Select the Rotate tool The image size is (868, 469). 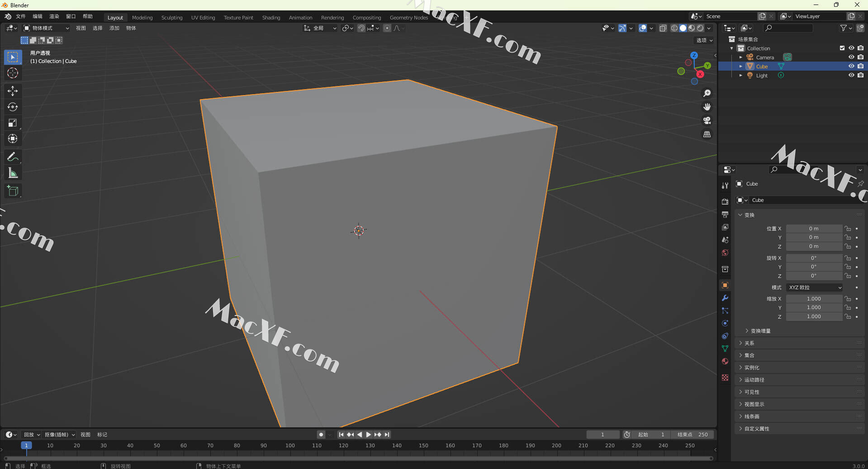click(x=13, y=107)
